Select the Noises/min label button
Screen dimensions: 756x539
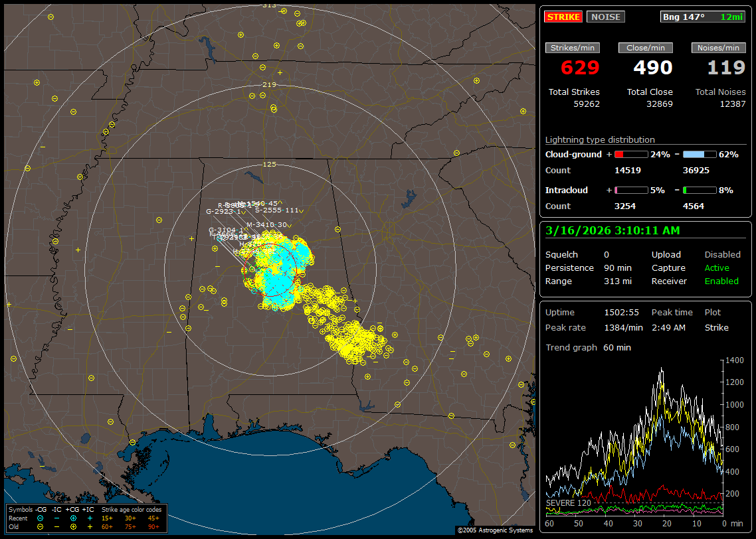click(718, 48)
